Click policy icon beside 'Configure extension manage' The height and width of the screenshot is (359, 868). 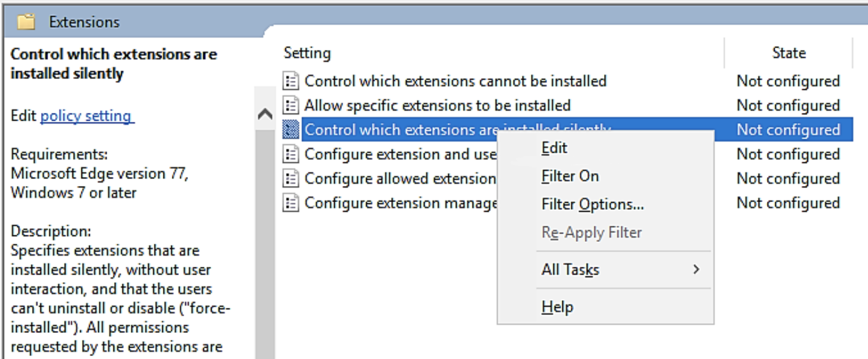[291, 203]
